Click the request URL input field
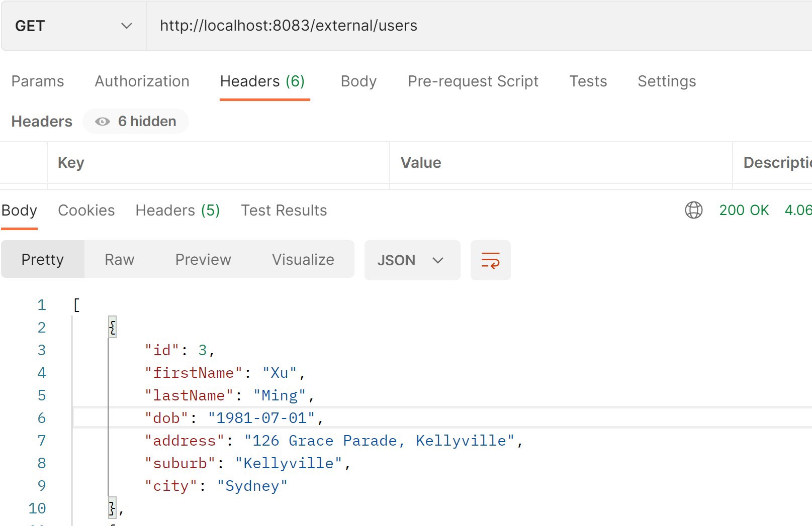Viewport: 812px width, 526px height. tap(479, 26)
